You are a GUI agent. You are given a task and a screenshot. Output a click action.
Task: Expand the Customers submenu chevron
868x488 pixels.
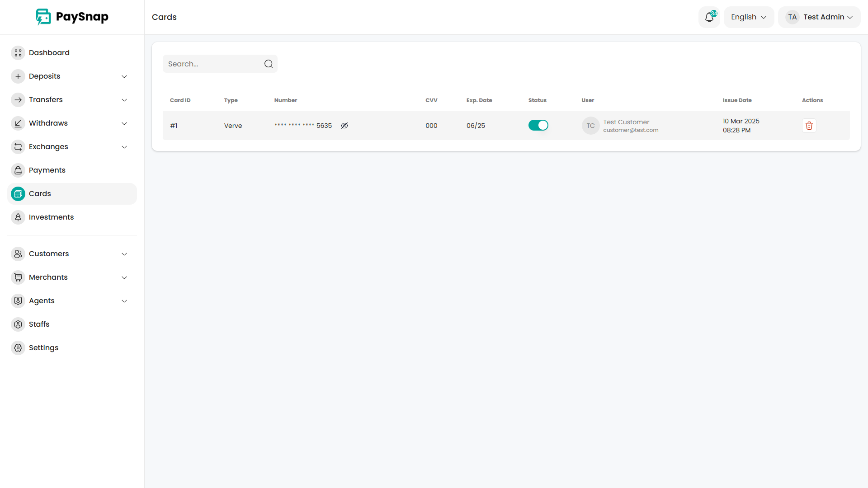[124, 254]
